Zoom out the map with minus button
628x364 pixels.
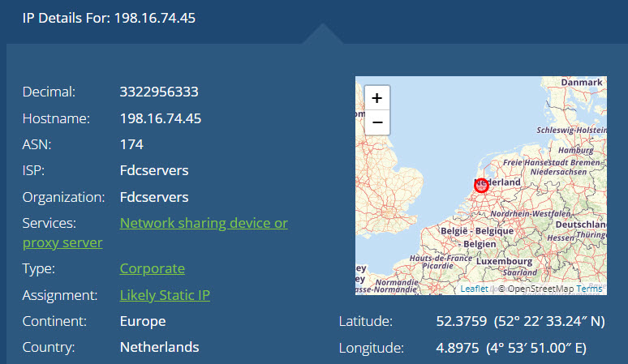[376, 122]
